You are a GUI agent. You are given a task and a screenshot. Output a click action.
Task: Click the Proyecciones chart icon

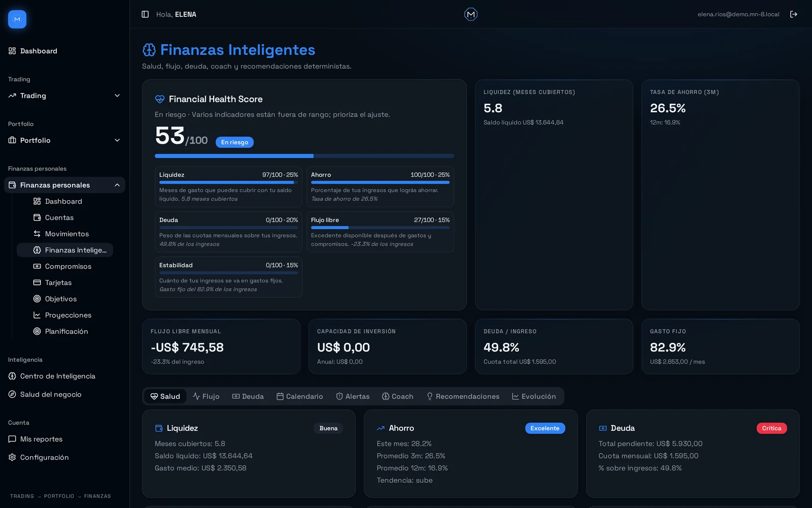[37, 315]
